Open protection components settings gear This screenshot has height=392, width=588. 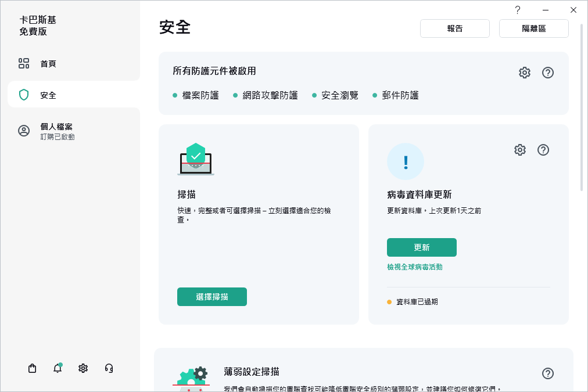[525, 73]
